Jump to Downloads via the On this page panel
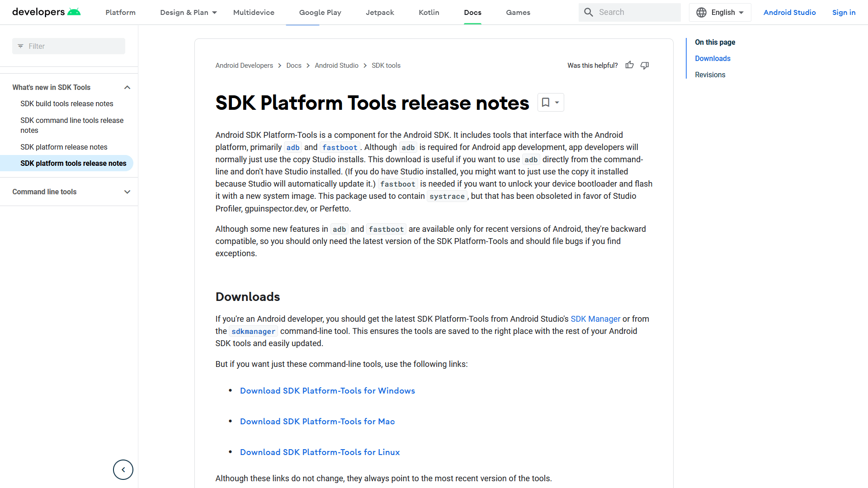868x488 pixels. (x=712, y=58)
